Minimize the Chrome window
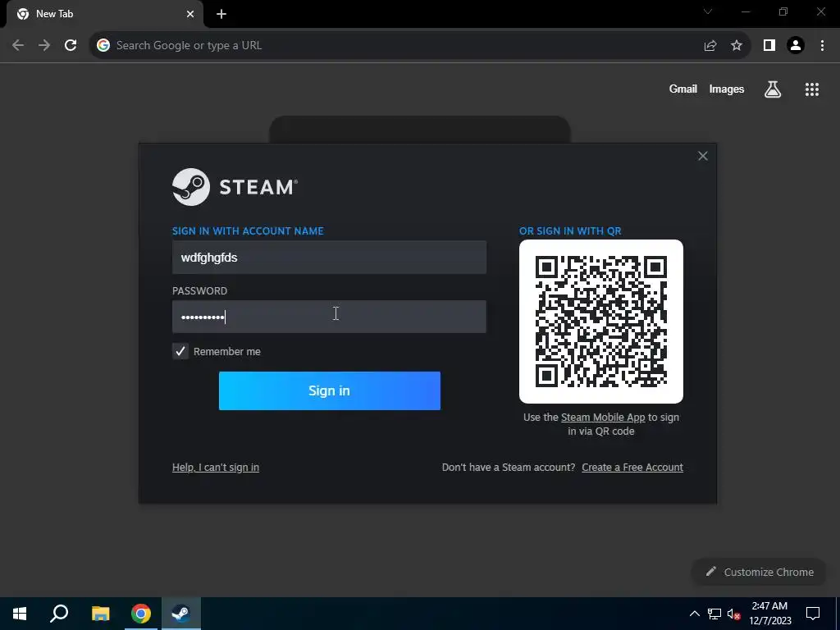 coord(745,11)
